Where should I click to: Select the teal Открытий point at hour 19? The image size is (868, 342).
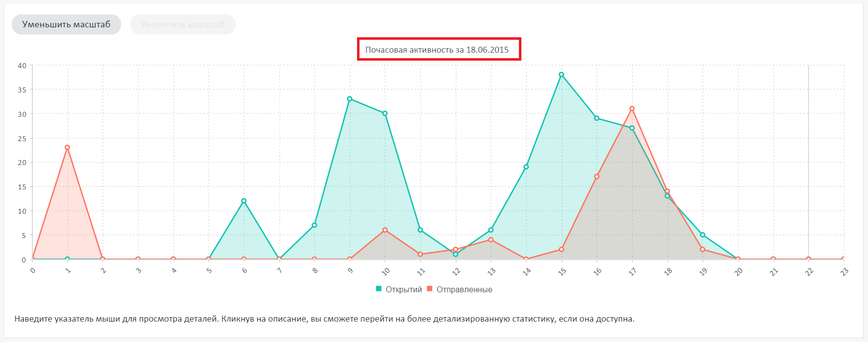(702, 235)
